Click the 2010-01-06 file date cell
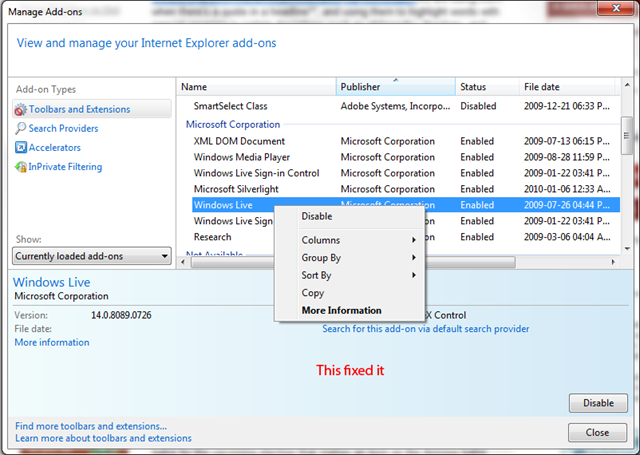Screen dimensions: 640x455 pyautogui.click(x=567, y=189)
